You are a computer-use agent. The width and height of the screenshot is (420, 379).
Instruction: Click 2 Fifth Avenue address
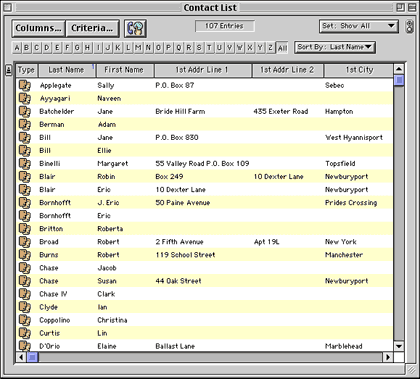179,242
